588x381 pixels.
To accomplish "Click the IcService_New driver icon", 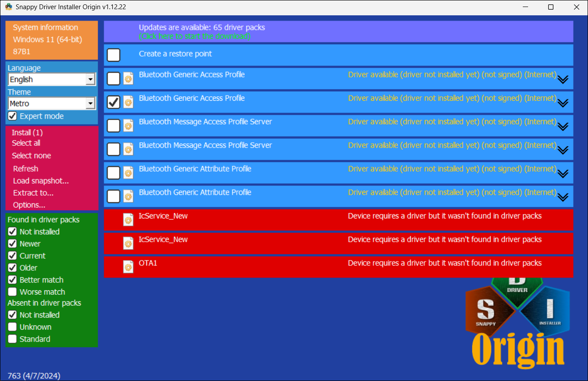I will coord(128,219).
